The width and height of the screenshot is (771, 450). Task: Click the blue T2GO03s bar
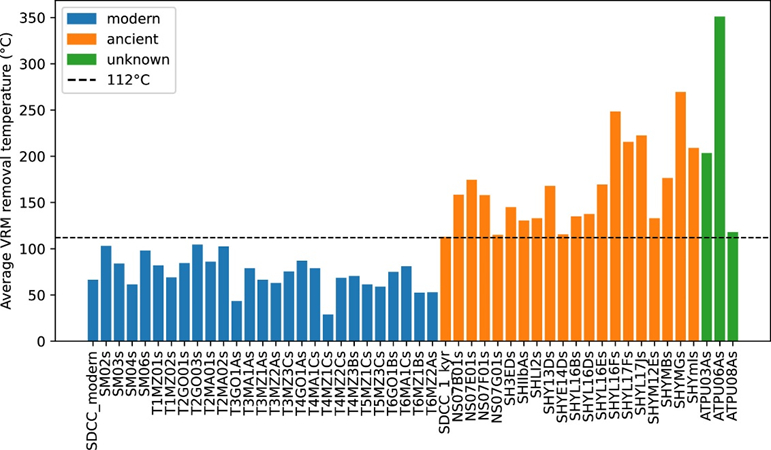pos(197,293)
